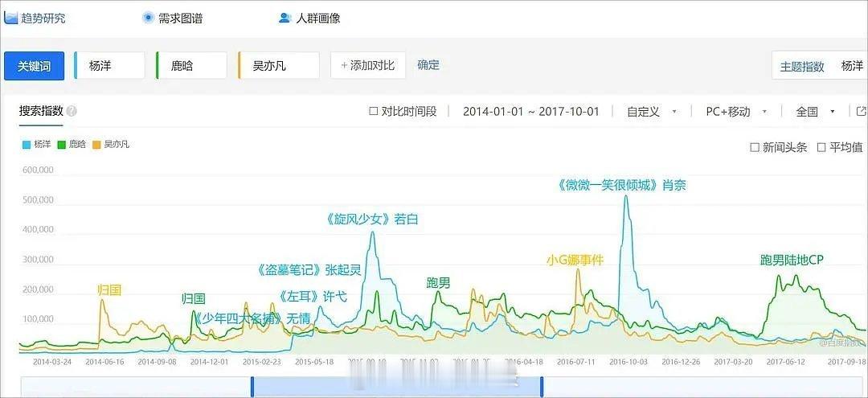Click the 《盗墓笔记》张起灵 annotation

pyautogui.click(x=309, y=270)
